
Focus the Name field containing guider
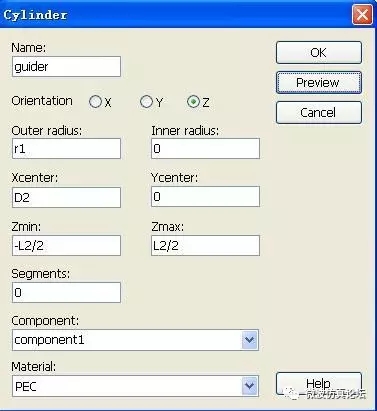66,66
